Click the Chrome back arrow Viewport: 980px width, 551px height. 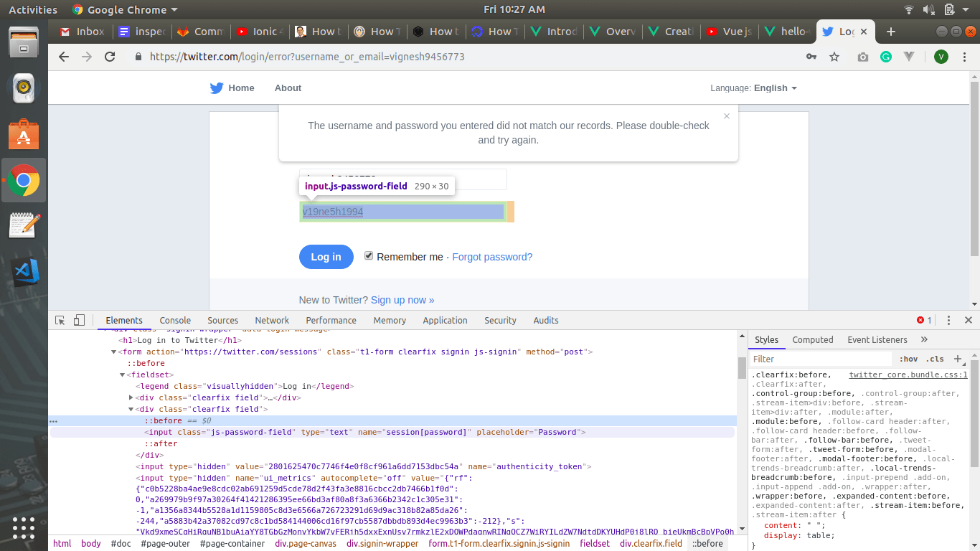tap(64, 57)
